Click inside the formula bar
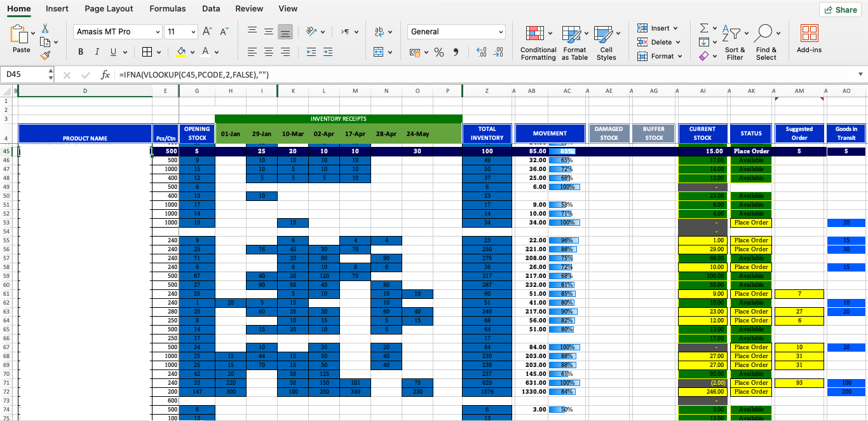Viewport: 868px width, 421px height. pos(254,74)
